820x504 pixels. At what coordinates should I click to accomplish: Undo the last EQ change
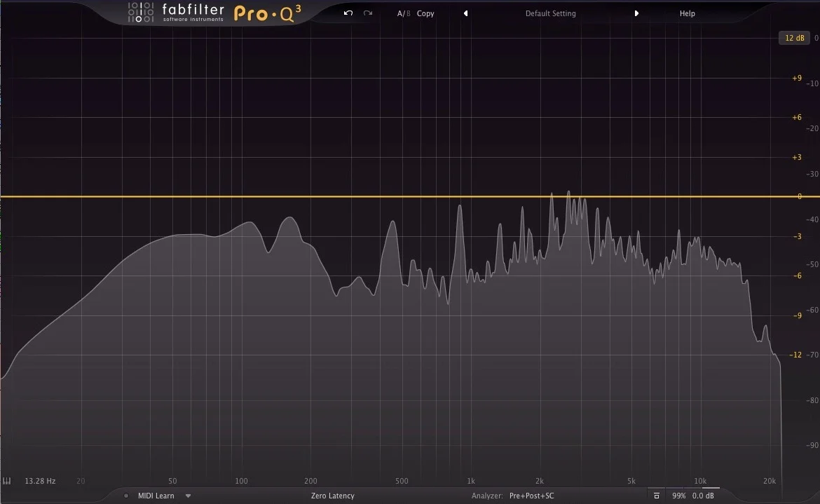click(347, 13)
